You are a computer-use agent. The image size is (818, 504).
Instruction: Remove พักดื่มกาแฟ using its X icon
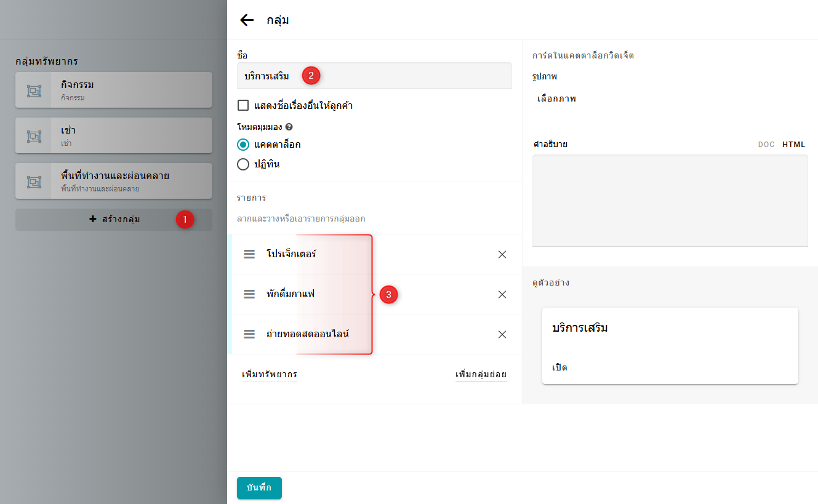pyautogui.click(x=502, y=294)
